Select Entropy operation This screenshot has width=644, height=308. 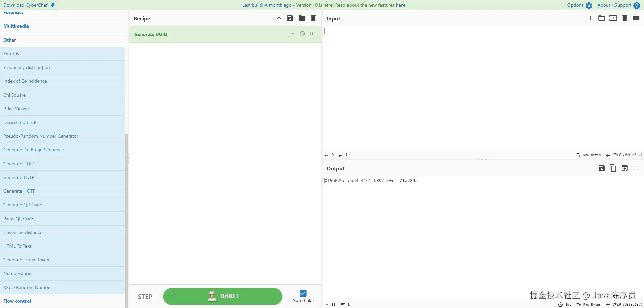click(x=62, y=54)
